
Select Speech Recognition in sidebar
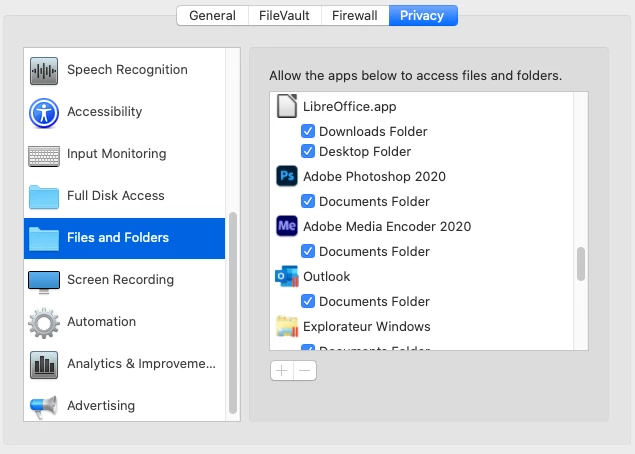tap(127, 70)
